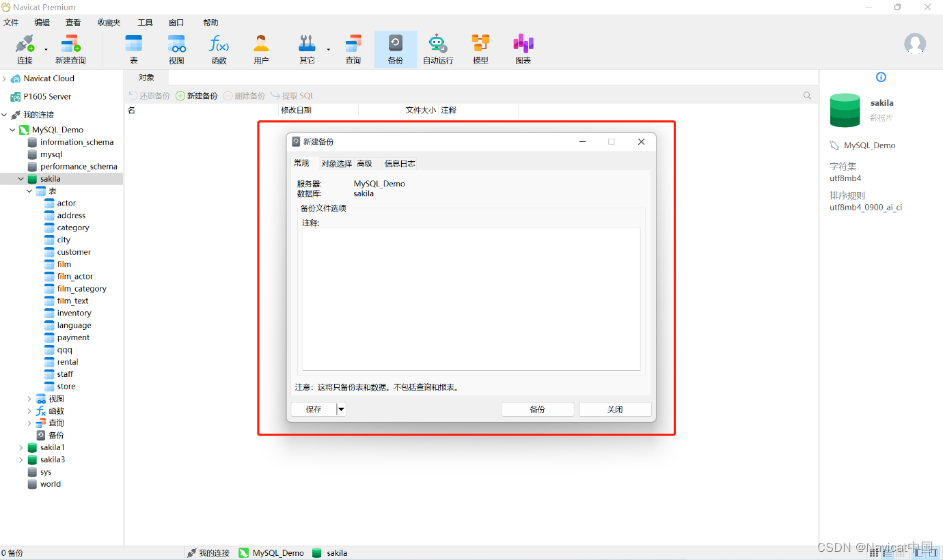943x560 pixels.
Task: Expand the sakila1 database node
Action: (20, 447)
